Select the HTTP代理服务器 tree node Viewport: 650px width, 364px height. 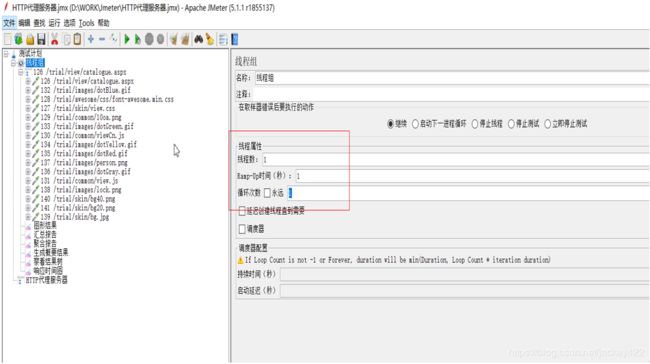(x=46, y=280)
